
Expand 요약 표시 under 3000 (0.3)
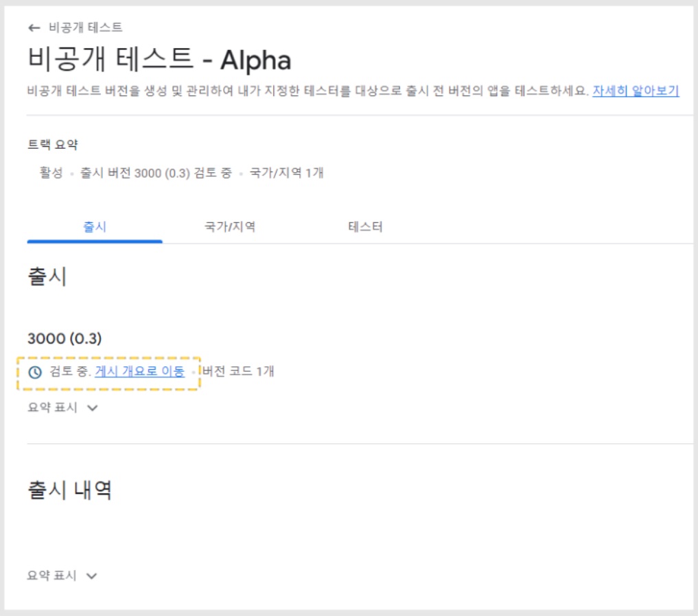(x=62, y=407)
